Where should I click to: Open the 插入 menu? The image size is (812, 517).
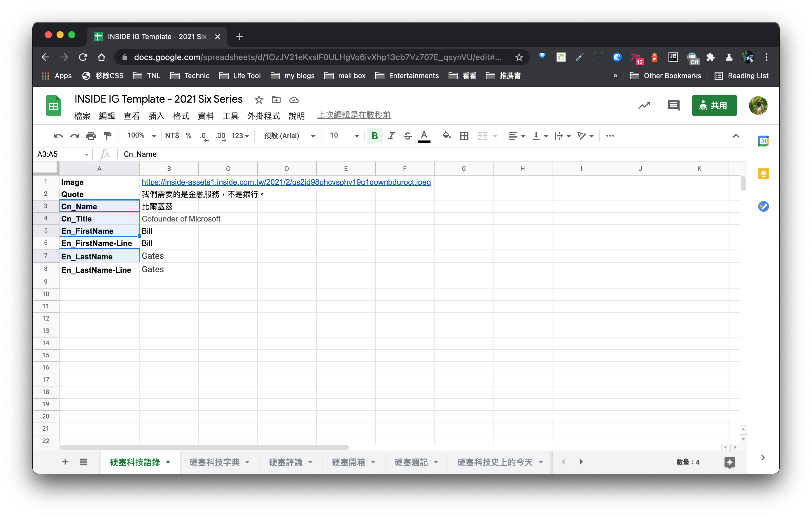click(156, 116)
